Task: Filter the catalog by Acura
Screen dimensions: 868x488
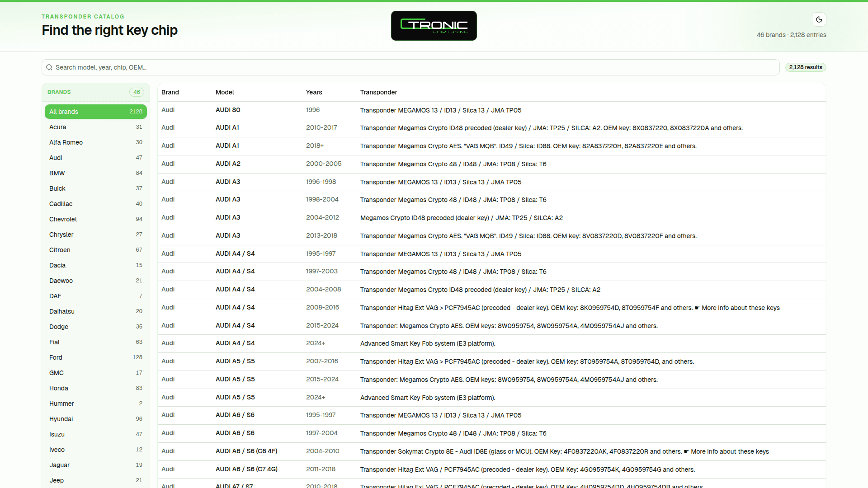Action: (96, 127)
